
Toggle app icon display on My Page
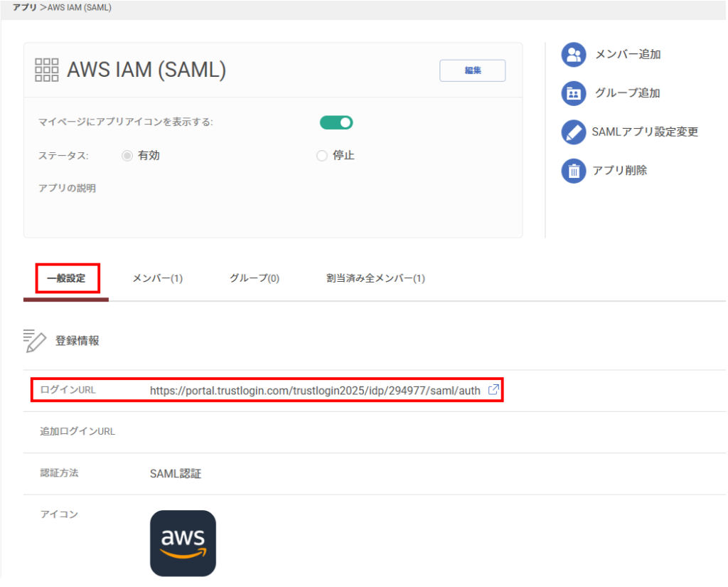pyautogui.click(x=336, y=122)
